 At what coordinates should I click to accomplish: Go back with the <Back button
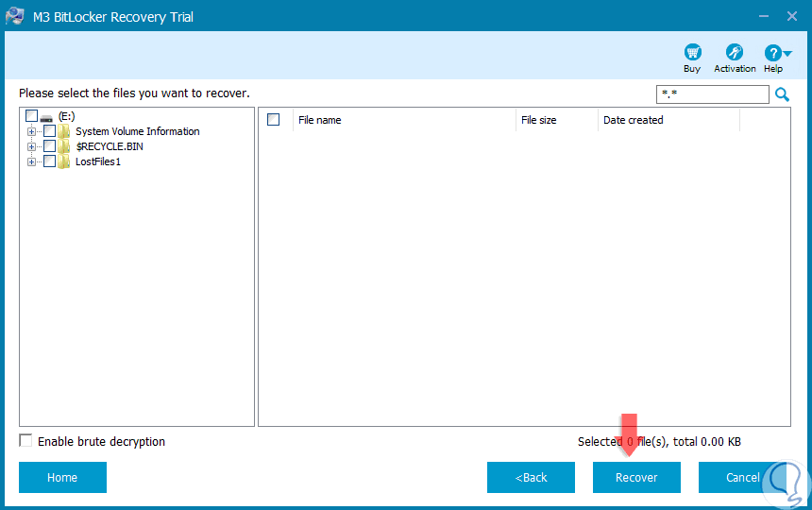click(531, 477)
